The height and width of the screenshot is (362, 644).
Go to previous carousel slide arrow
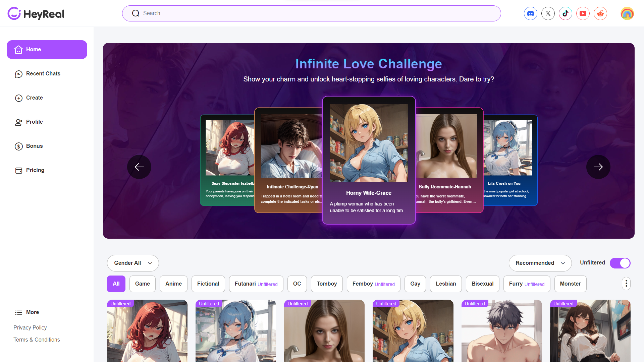click(x=139, y=167)
